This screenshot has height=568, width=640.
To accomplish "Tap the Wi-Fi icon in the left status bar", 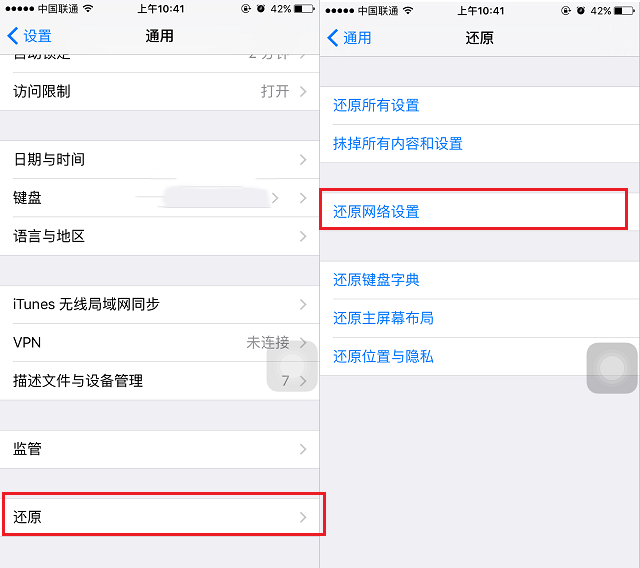I will (x=88, y=9).
